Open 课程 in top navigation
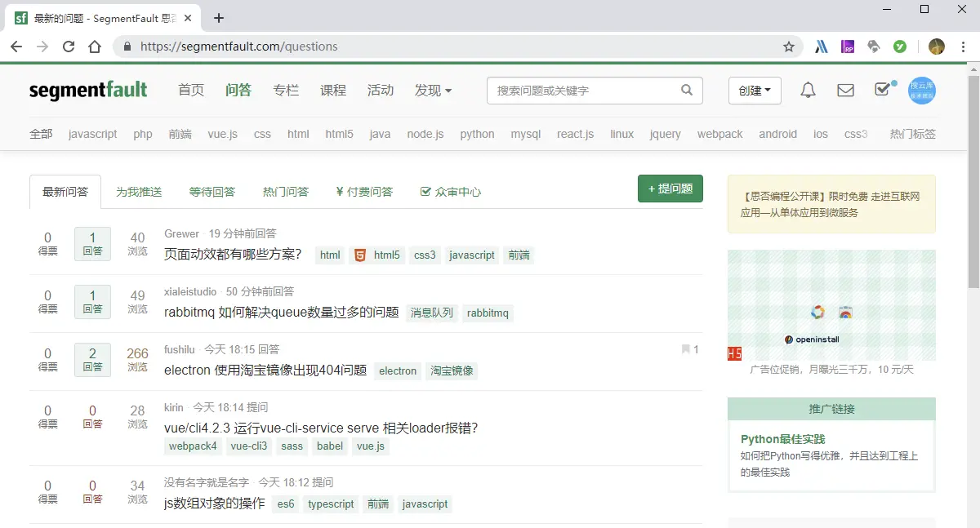 coord(333,90)
